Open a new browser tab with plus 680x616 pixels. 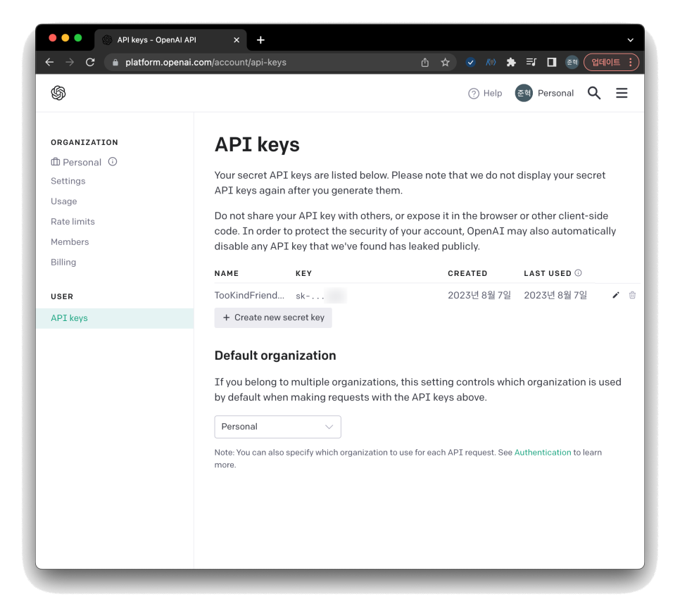click(260, 40)
